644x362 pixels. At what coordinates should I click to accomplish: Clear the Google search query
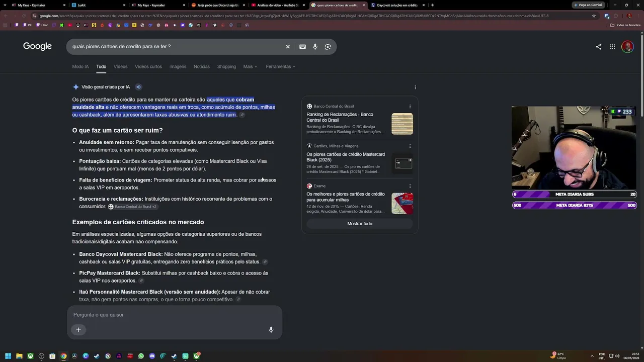288,47
